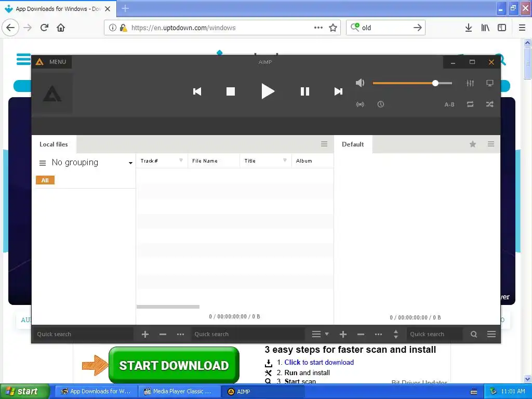
Task: Open the library more options ellipsis
Action: (180, 334)
